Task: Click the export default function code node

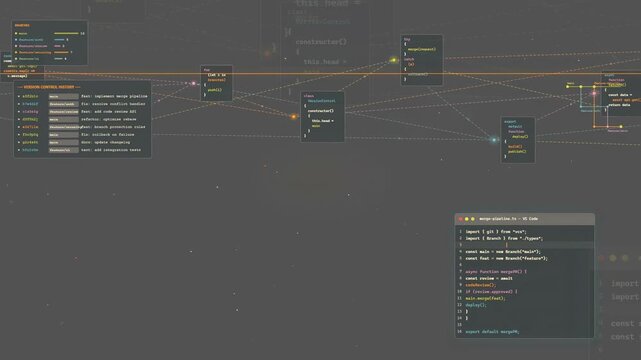Action: coord(518,140)
